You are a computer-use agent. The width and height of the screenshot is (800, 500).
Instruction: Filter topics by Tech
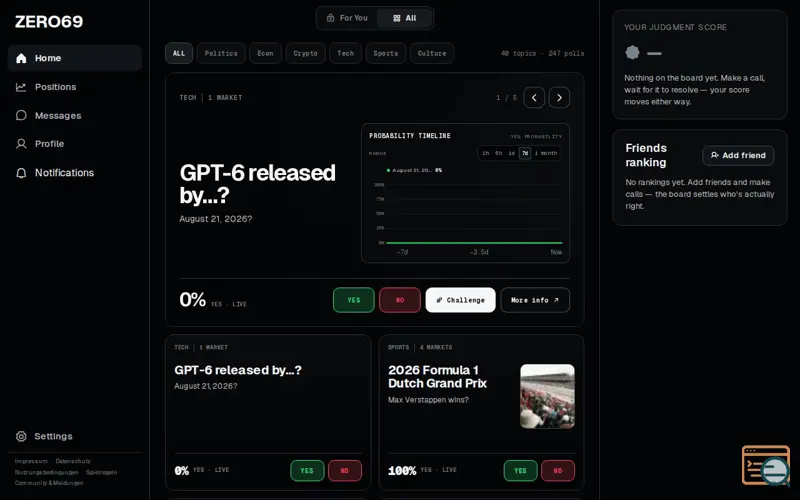[x=345, y=53]
